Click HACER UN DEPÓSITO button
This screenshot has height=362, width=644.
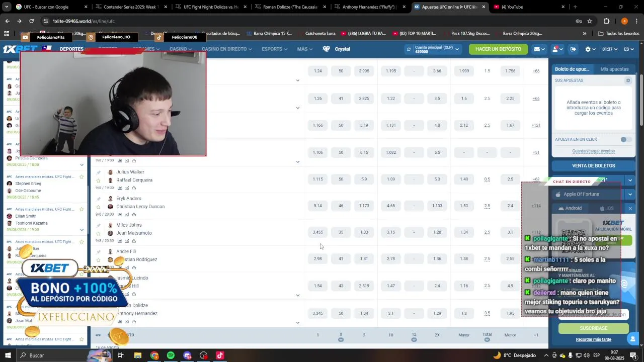tap(498, 49)
